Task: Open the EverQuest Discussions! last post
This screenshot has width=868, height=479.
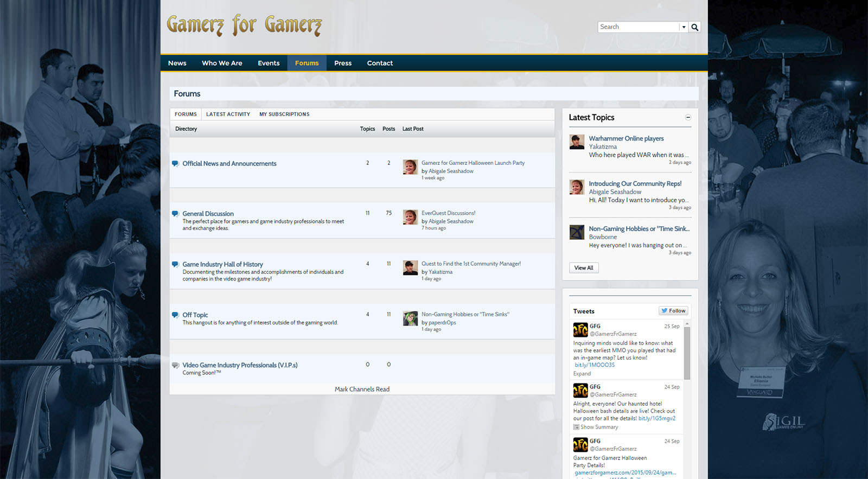Action: [448, 213]
